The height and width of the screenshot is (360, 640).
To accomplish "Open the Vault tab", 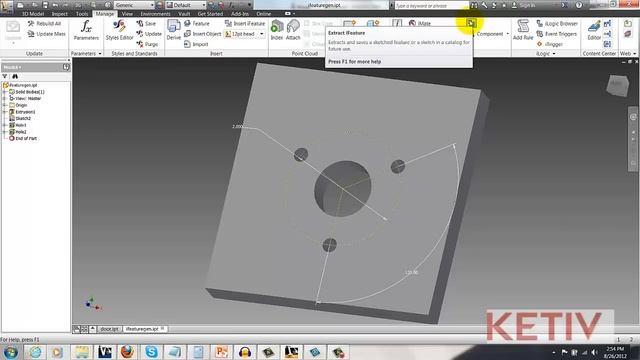I will coord(184,14).
